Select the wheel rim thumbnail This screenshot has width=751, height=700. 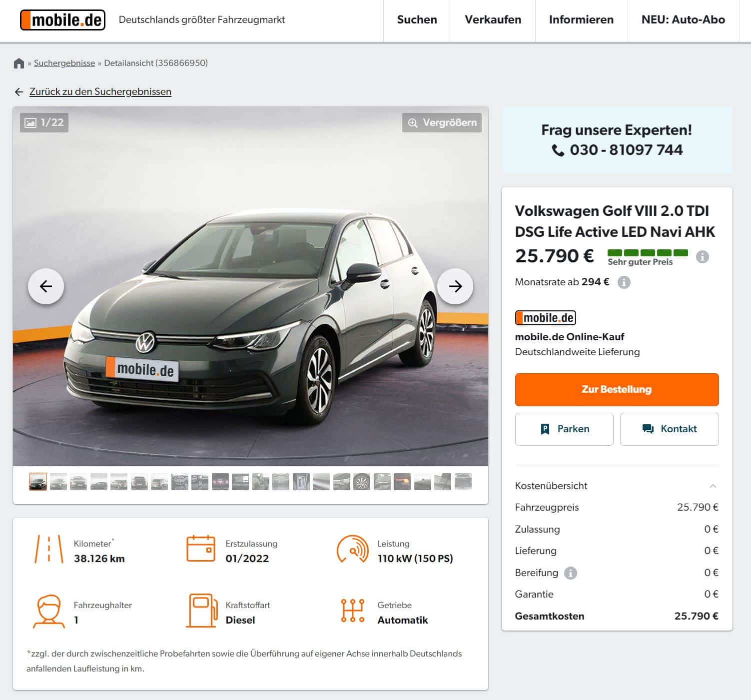point(362,482)
